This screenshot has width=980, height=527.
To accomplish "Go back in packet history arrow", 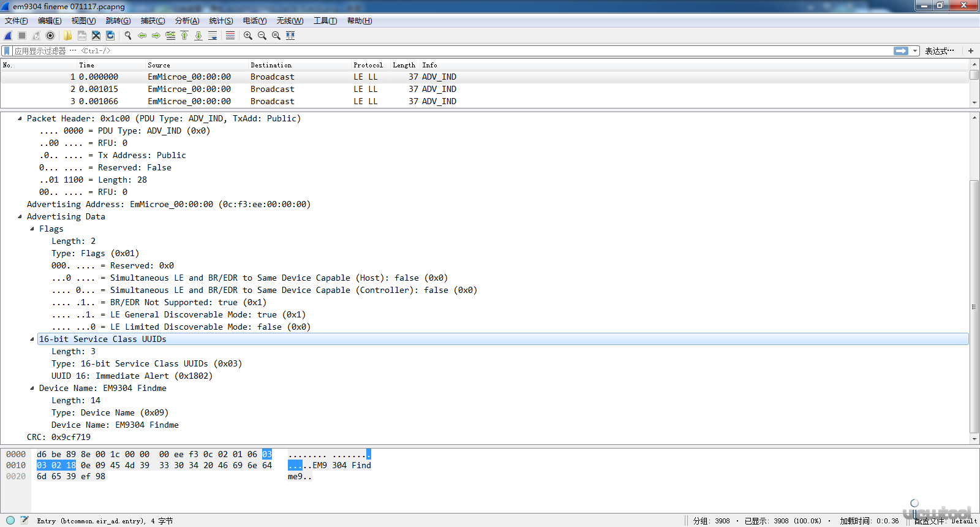I will [142, 36].
